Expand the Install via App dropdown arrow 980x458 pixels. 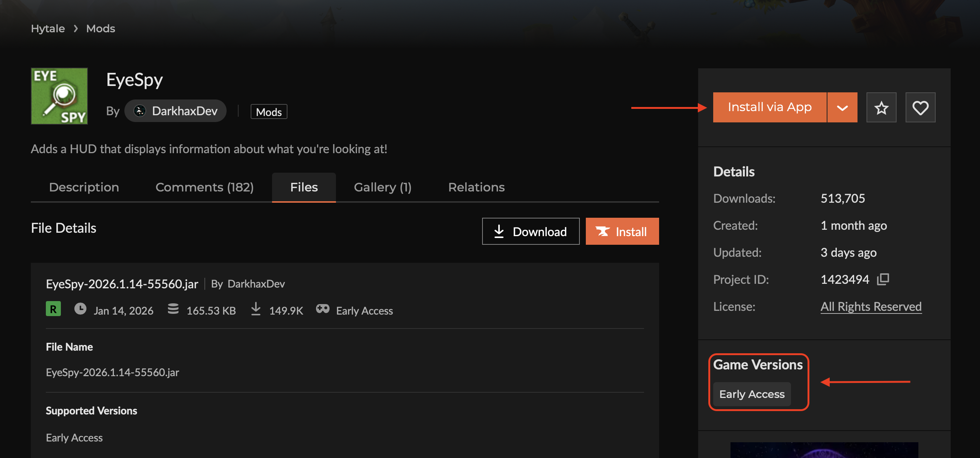click(x=842, y=108)
